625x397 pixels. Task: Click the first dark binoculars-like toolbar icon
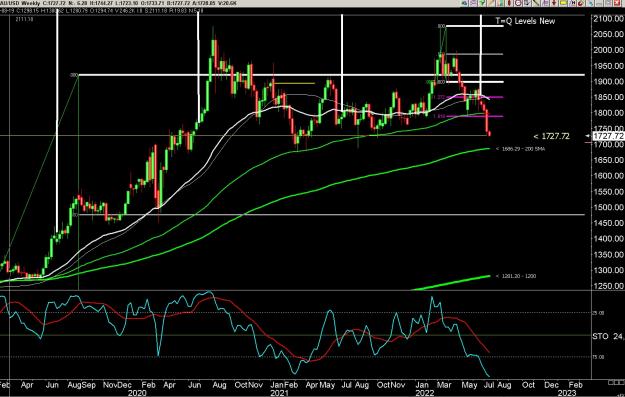tap(465, 3)
